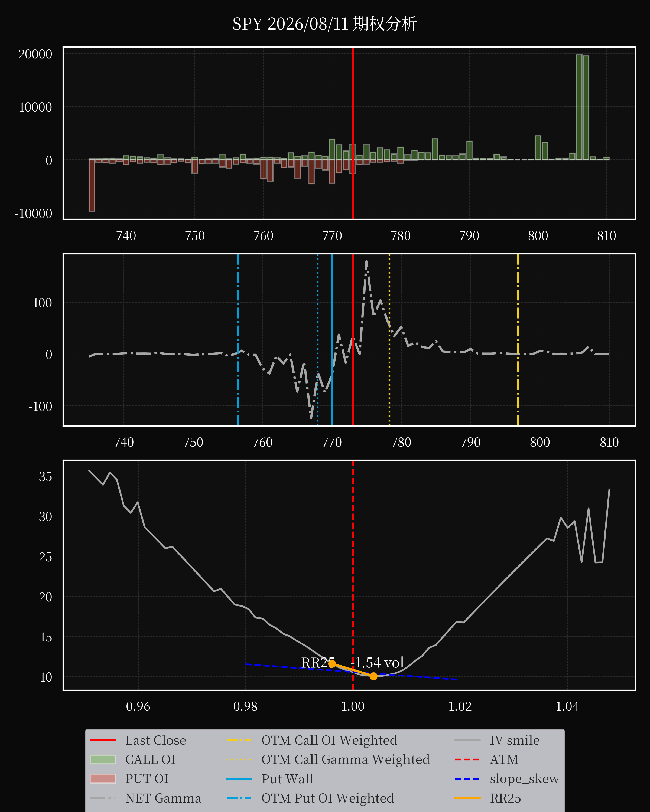This screenshot has height=812, width=650.
Task: Click the PUT OI legend red swatch
Action: 103,779
